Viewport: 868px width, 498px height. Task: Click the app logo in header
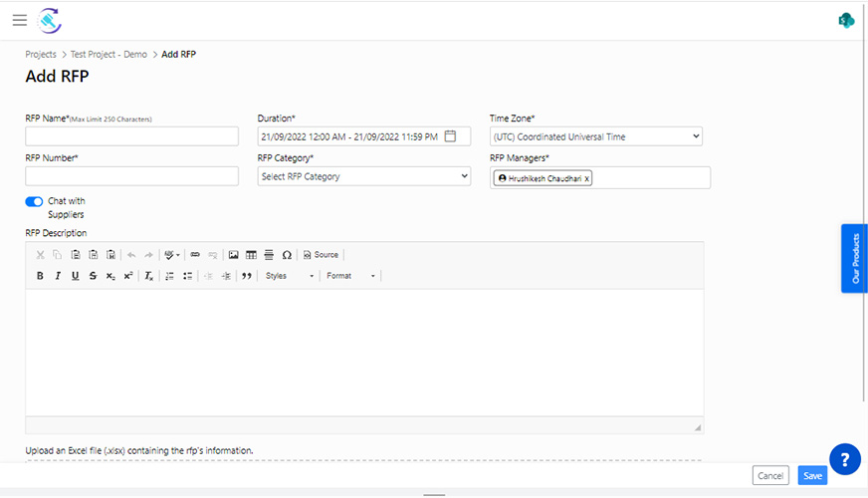tap(49, 21)
